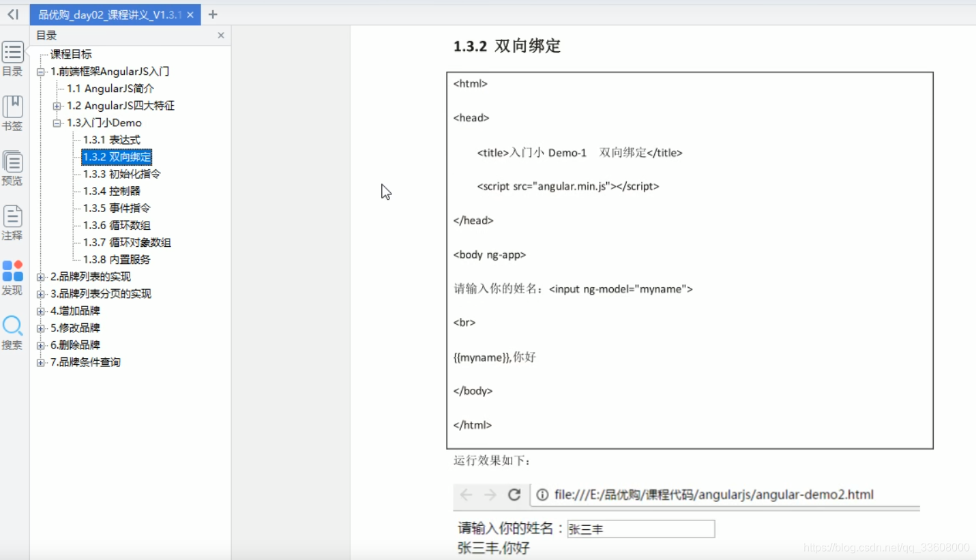The width and height of the screenshot is (976, 560).
Task: Go to 1.3.5 事件指令 section
Action: 117,208
